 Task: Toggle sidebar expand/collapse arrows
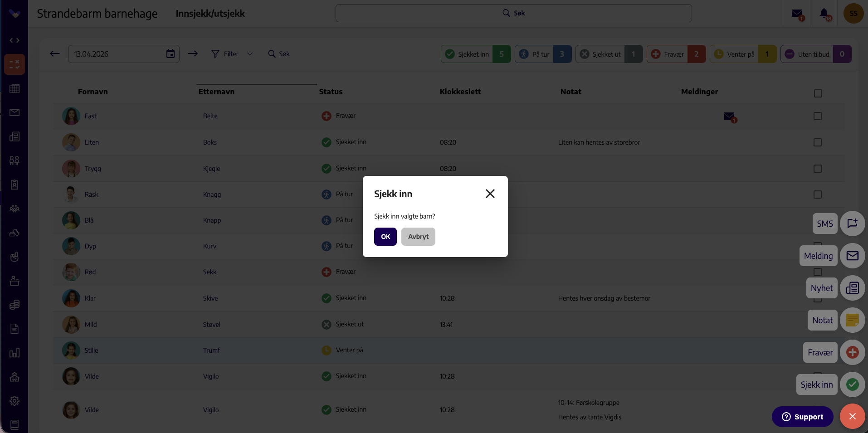(x=15, y=40)
